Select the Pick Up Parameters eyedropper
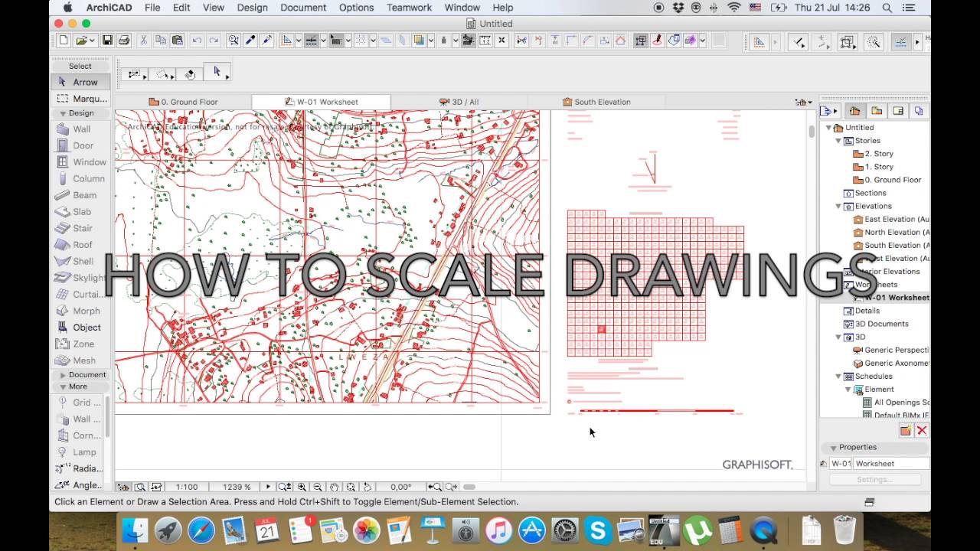Viewport: 980px width, 551px height. 250,41
